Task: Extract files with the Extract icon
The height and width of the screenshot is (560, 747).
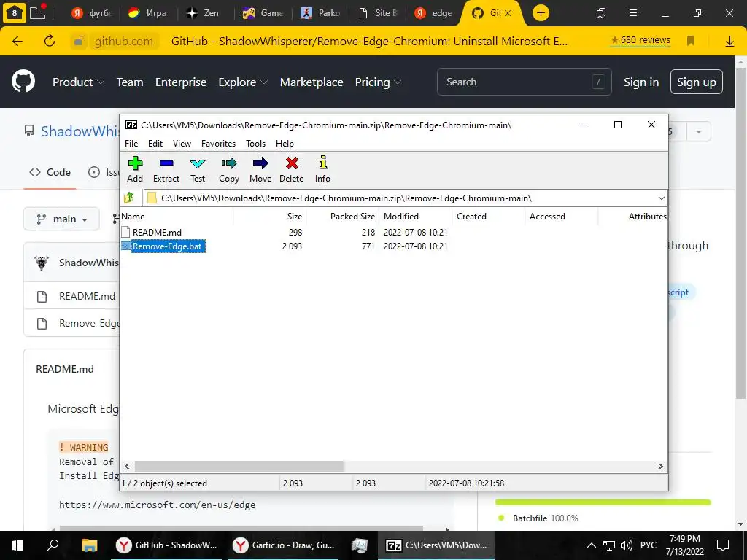Action: coord(166,169)
